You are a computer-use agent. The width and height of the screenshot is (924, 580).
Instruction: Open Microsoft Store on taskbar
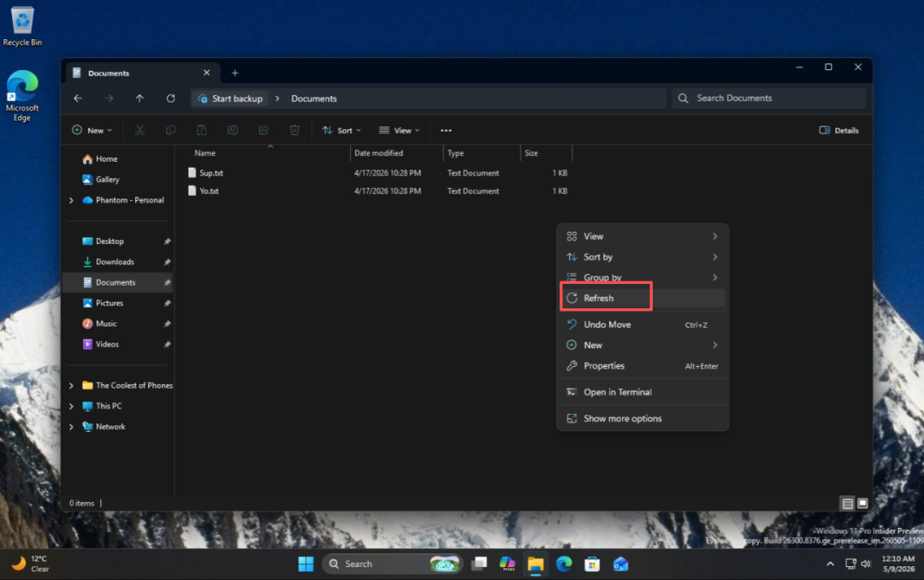coord(592,564)
